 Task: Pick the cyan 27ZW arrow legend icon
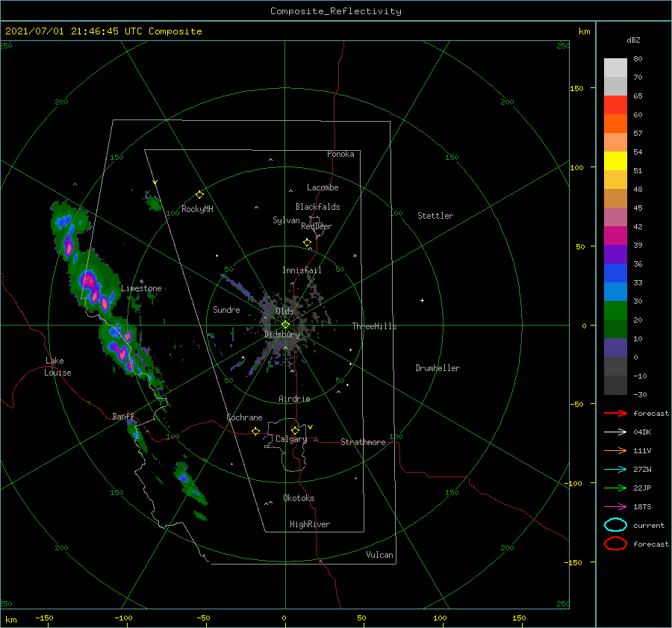click(615, 470)
